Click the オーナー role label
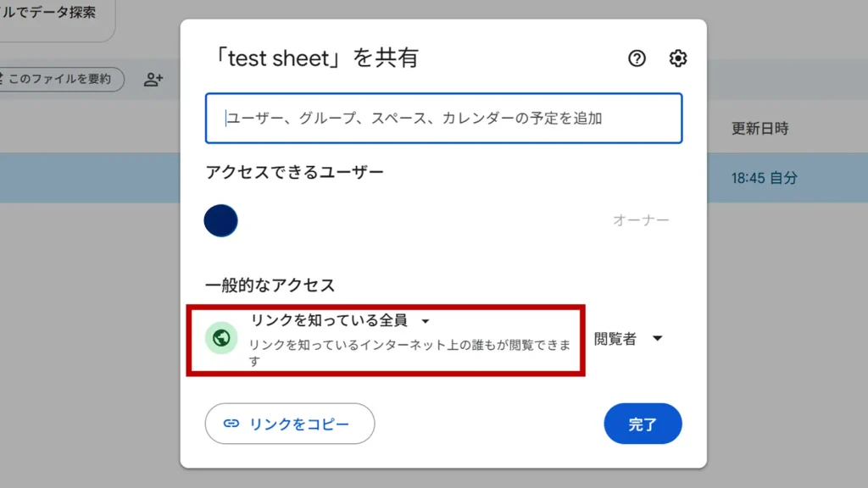This screenshot has width=868, height=488. [641, 220]
